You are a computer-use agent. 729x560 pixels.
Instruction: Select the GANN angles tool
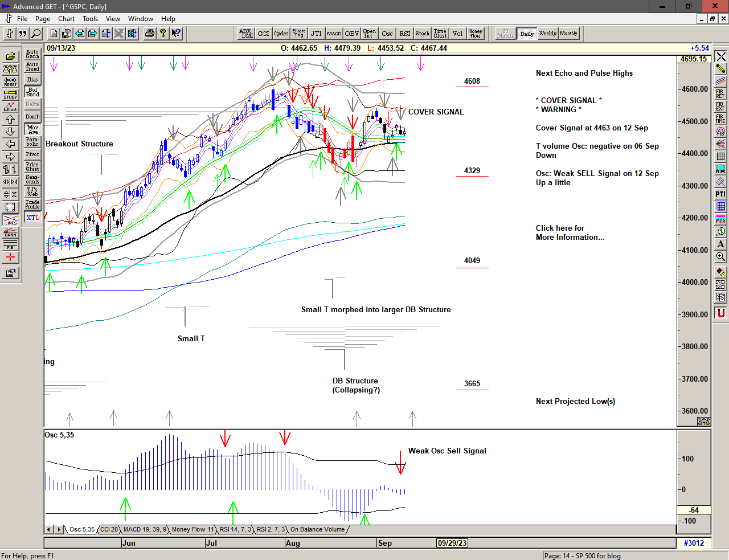coord(10,232)
